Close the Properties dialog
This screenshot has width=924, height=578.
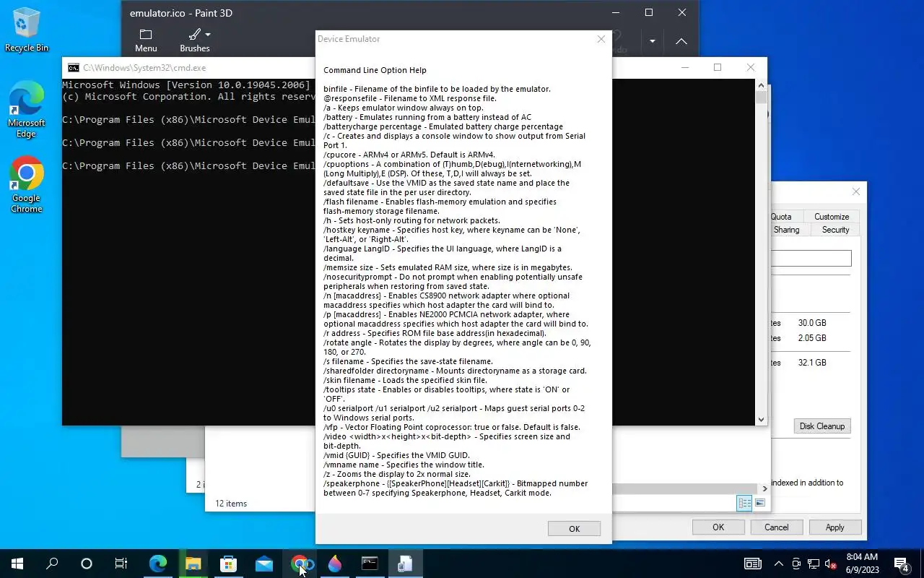point(855,191)
